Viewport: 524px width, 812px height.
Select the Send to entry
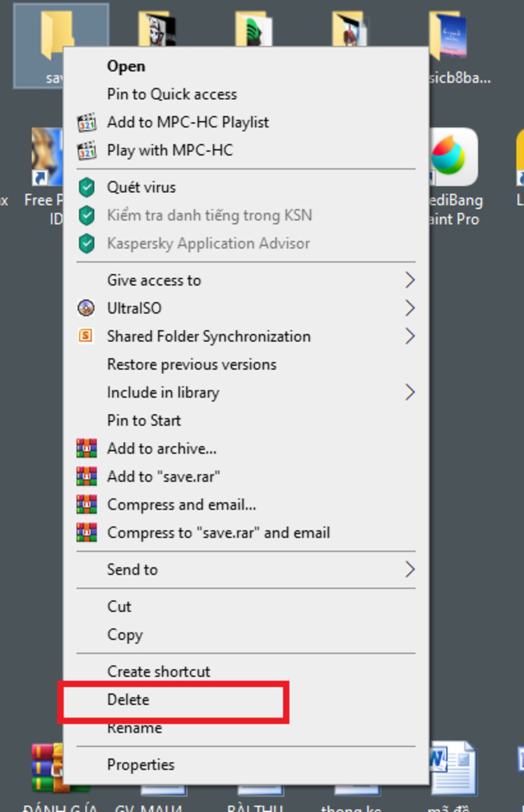point(133,570)
